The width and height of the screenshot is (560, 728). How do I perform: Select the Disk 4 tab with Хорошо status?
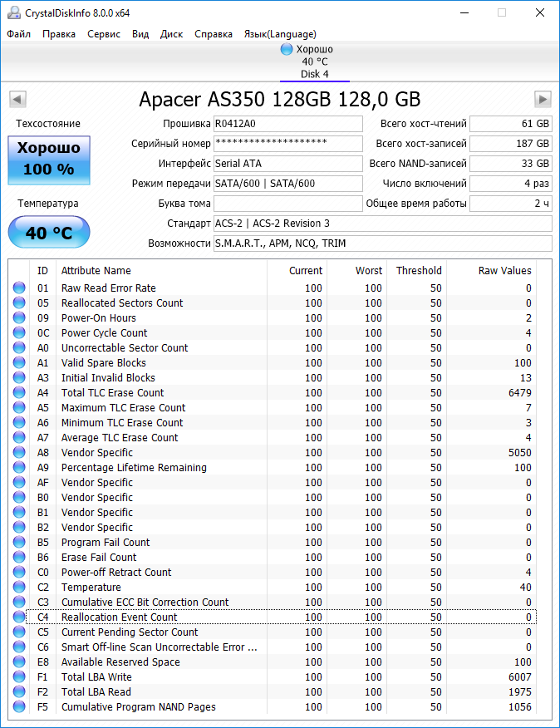[x=314, y=61]
